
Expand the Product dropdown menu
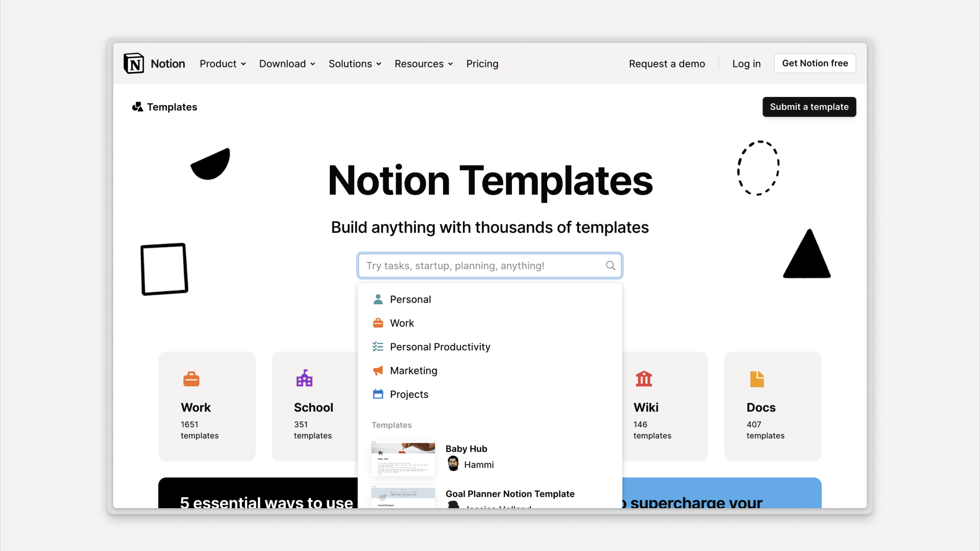pos(222,63)
